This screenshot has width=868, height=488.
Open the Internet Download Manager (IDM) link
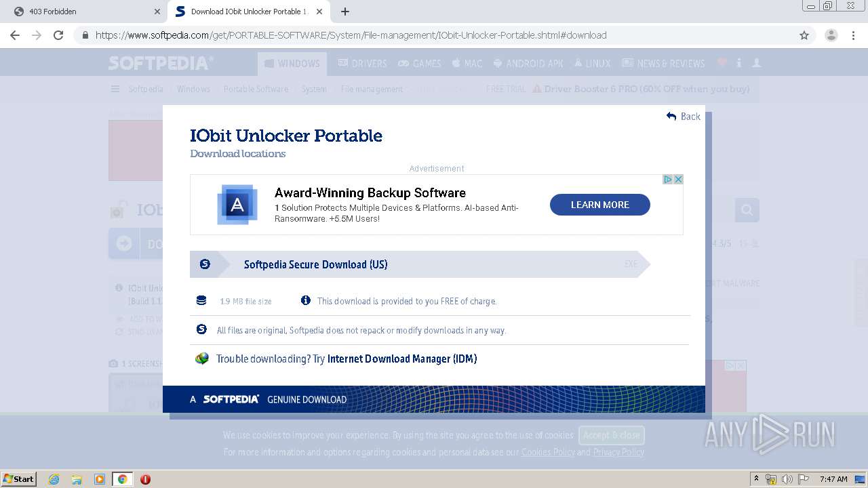point(402,359)
